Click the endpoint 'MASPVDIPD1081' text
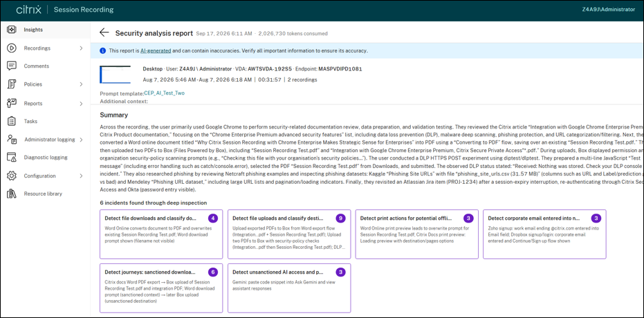The image size is (644, 318). tap(340, 69)
